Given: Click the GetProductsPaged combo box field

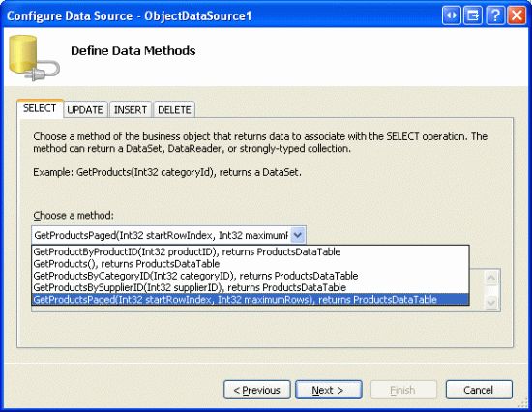Looking at the screenshot, I should pyautogui.click(x=168, y=235).
